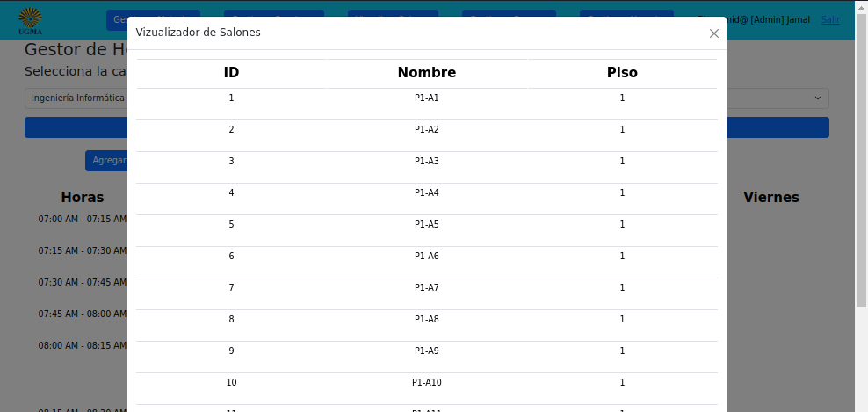The image size is (868, 412).
Task: Click the Viernes column heading
Action: point(771,197)
